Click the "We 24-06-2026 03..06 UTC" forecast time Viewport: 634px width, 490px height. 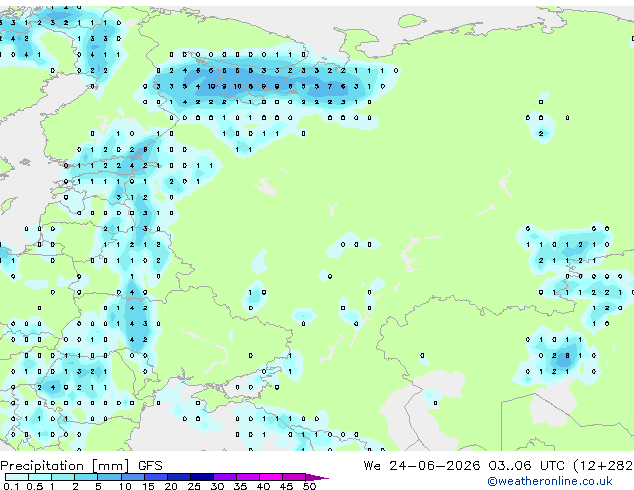coord(464,466)
